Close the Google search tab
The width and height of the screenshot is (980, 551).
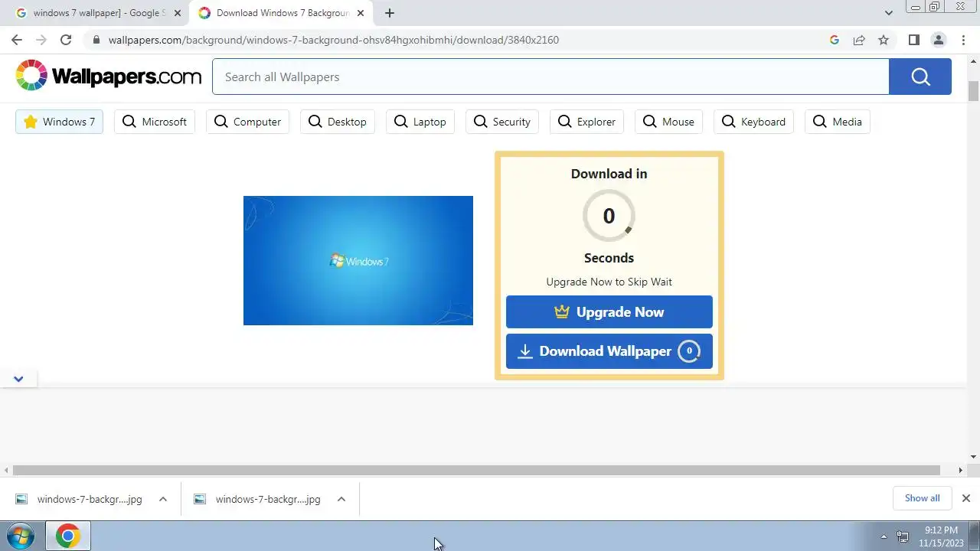[x=178, y=13]
